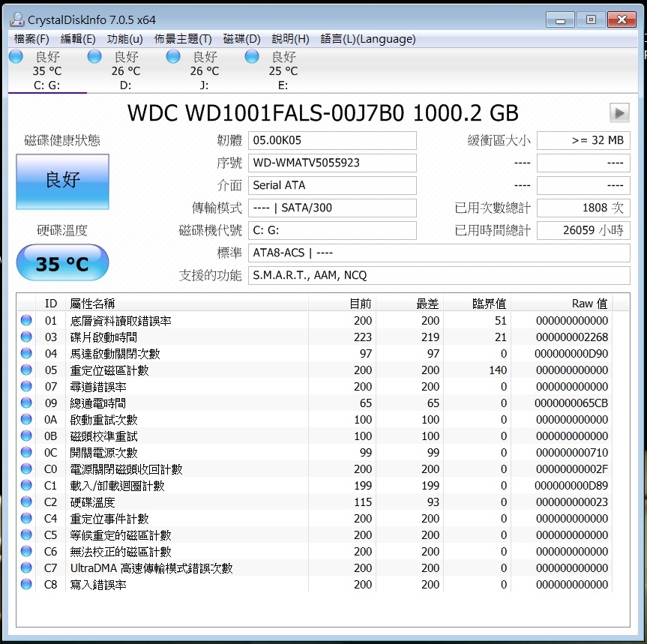
Task: Click the 支援的功能 S.M.A.R.T., AAM, NCQ field
Action: coord(439,276)
